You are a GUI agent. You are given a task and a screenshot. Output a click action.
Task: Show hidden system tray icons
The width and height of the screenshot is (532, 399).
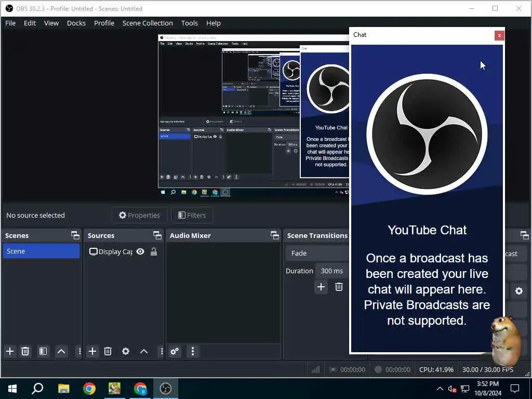pos(440,389)
